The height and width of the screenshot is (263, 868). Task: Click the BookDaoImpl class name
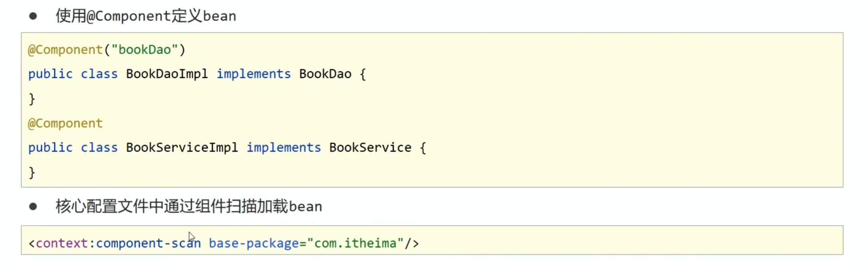pyautogui.click(x=167, y=74)
